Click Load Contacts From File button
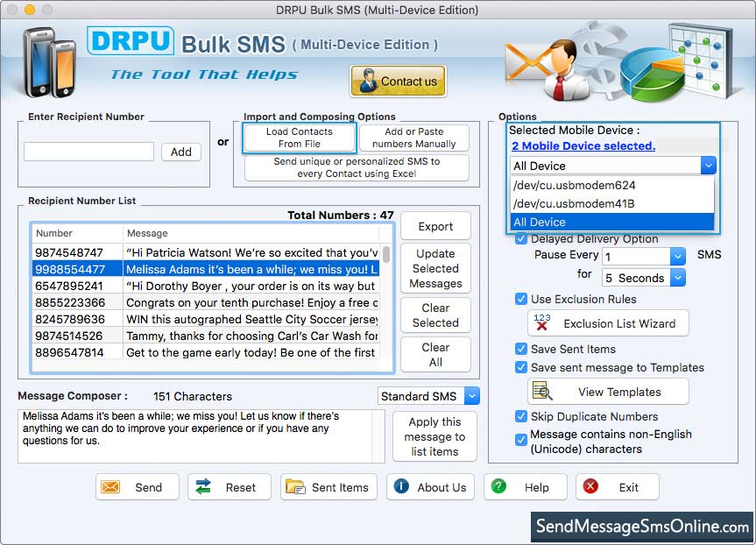The image size is (756, 545). 300,138
